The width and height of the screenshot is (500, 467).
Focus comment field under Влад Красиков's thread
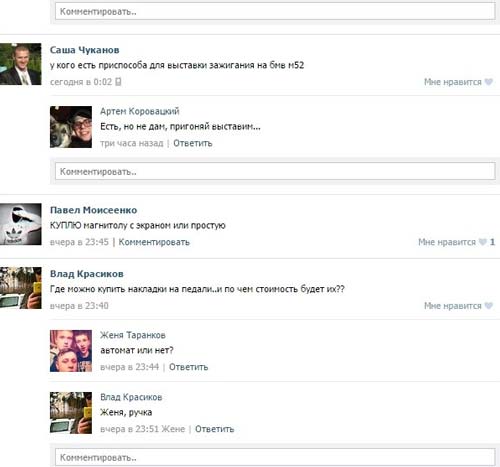point(275,457)
